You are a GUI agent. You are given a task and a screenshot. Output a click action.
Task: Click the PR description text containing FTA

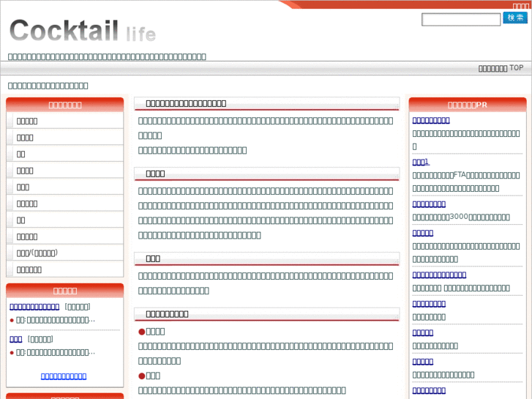[466, 182]
